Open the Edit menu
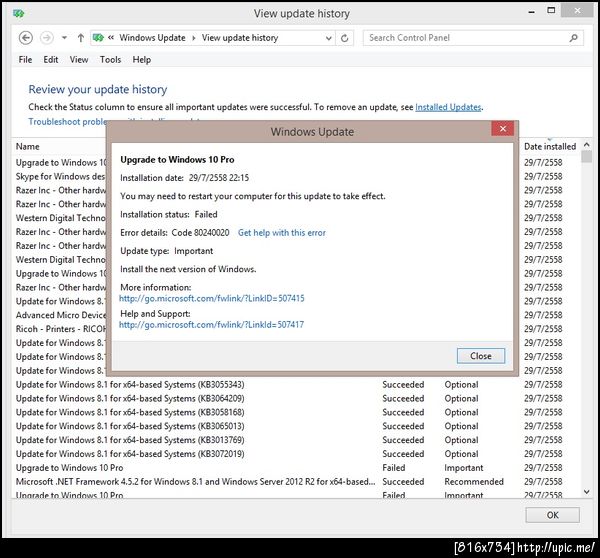The image size is (600, 558). tap(51, 60)
